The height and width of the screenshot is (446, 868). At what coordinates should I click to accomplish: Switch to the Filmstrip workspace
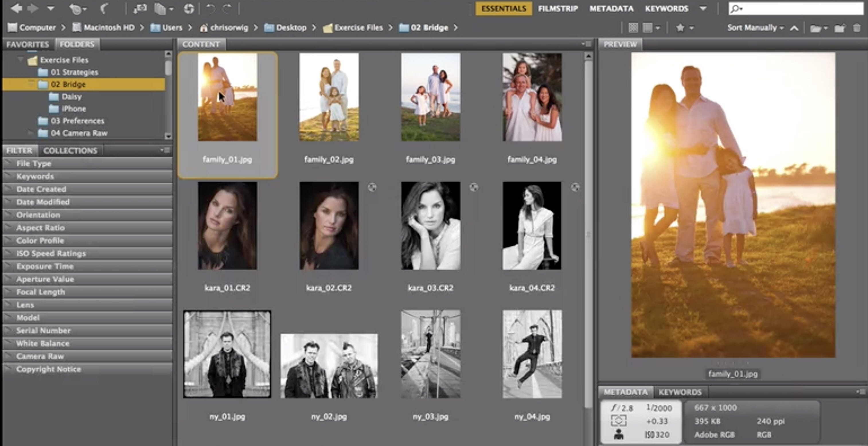[x=558, y=8]
